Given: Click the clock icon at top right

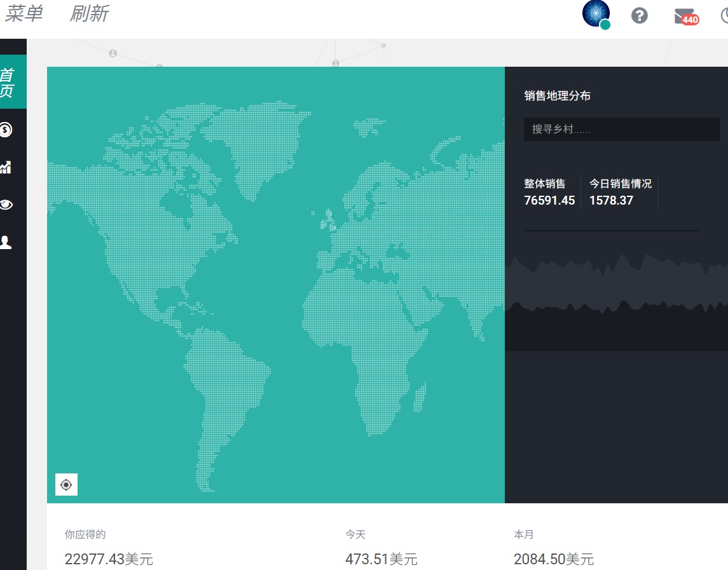Looking at the screenshot, I should coord(724,16).
